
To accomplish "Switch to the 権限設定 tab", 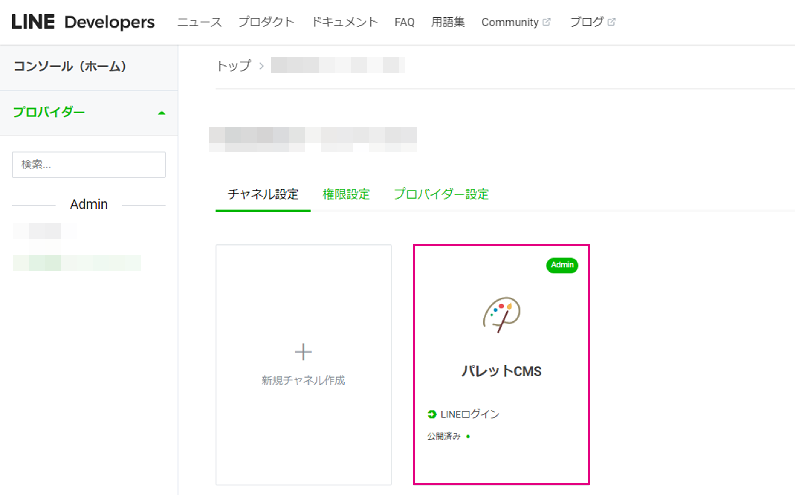I will pos(346,194).
